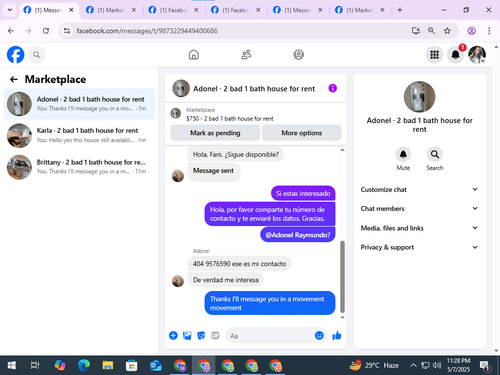
Task: Open the emoji picker smiley
Action: (319, 335)
